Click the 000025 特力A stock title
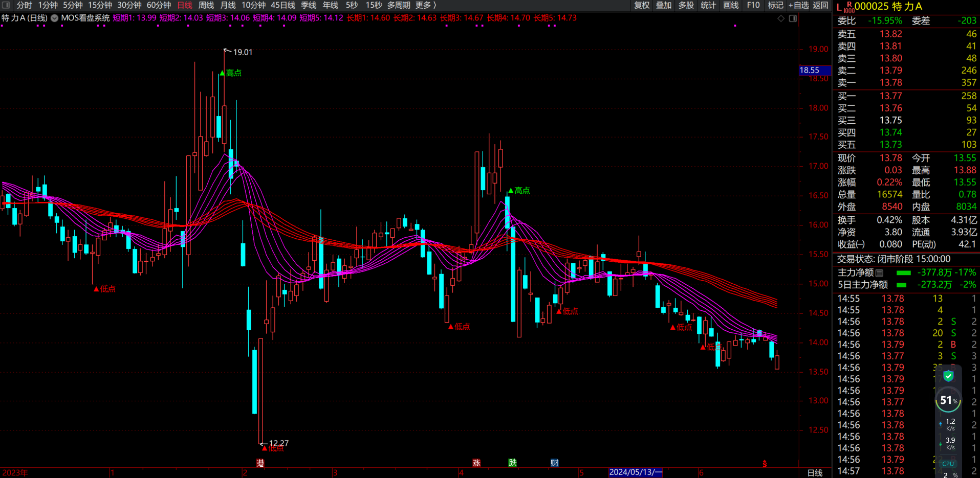This screenshot has height=478, width=980. pyautogui.click(x=888, y=7)
